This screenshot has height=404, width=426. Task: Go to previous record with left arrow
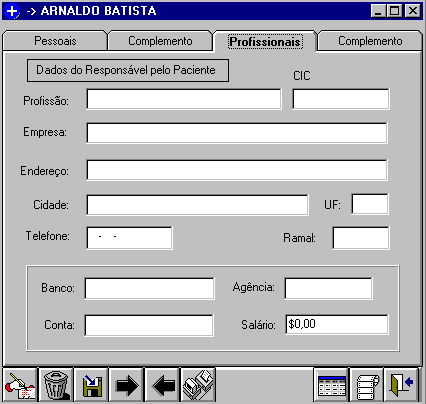click(163, 385)
